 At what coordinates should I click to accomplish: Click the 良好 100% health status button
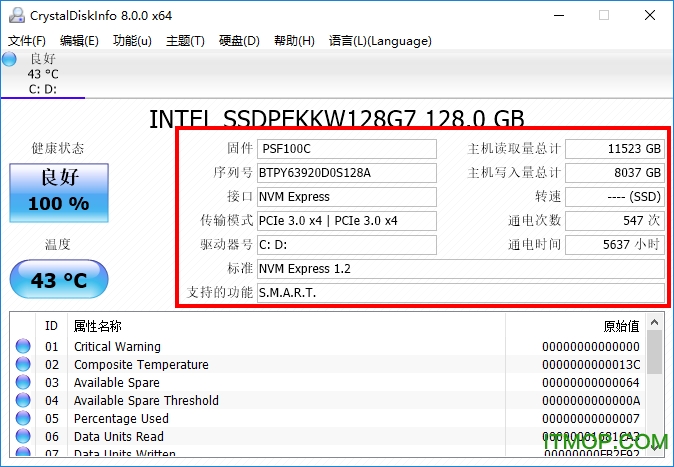tap(59, 191)
